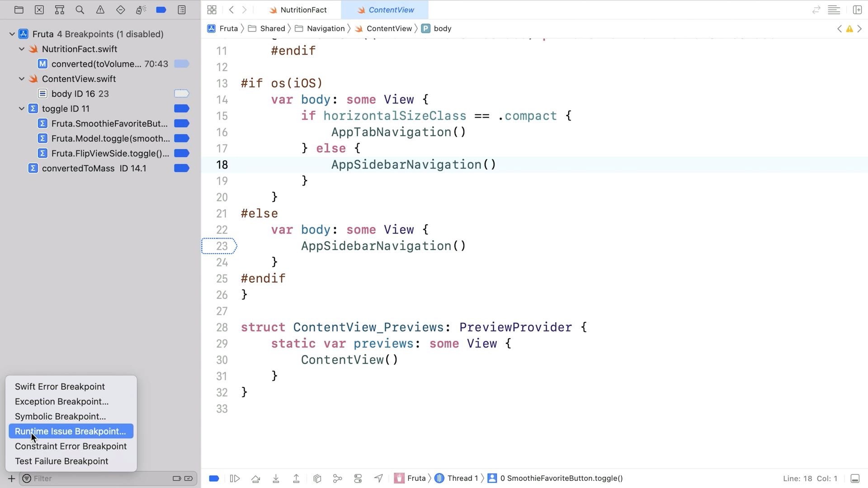Choose Test Failure Breakpoint

(71, 461)
